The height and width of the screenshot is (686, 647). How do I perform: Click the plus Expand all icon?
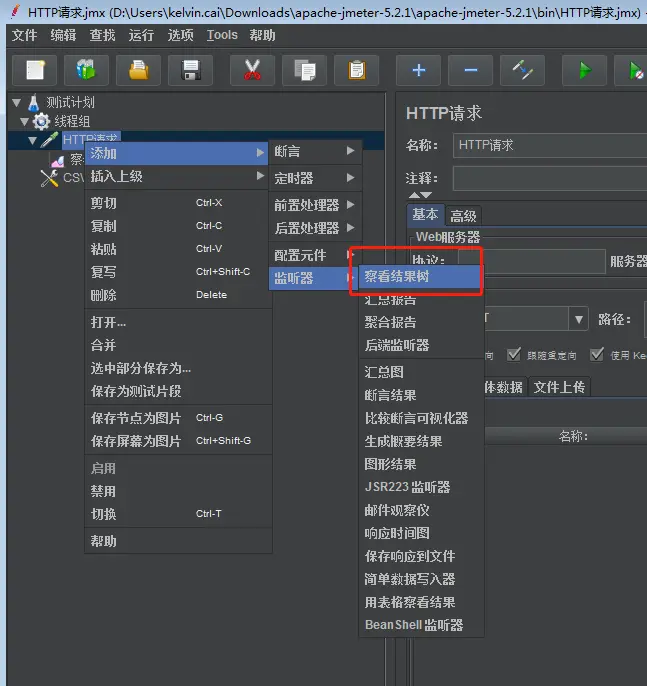coord(419,70)
